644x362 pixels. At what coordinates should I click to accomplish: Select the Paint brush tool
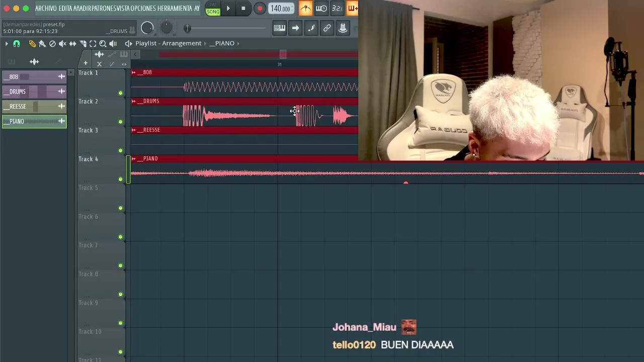[42, 44]
